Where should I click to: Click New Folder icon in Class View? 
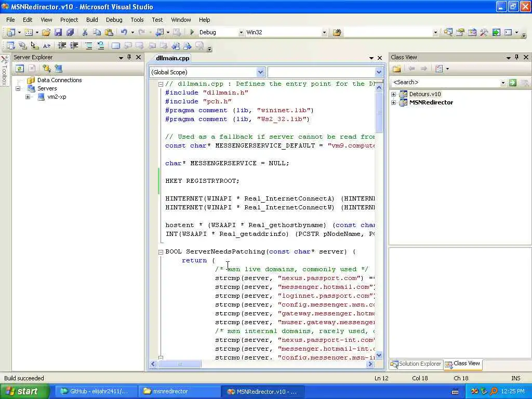coord(396,69)
